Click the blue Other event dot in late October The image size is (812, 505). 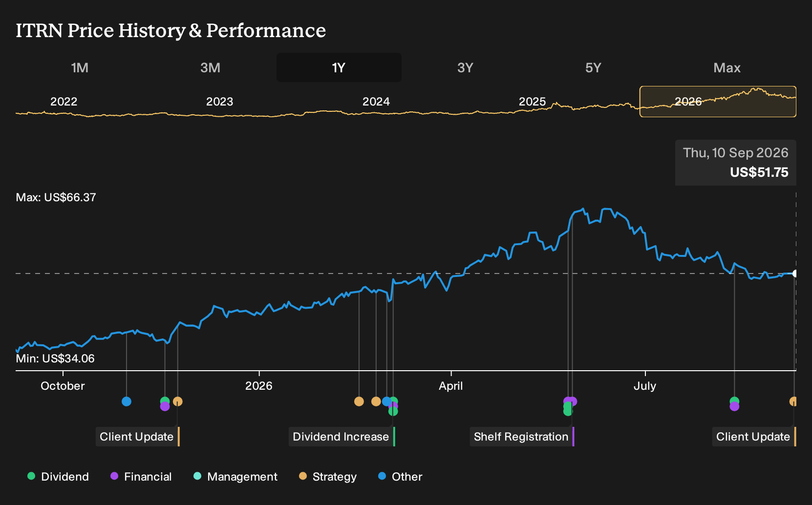127,401
